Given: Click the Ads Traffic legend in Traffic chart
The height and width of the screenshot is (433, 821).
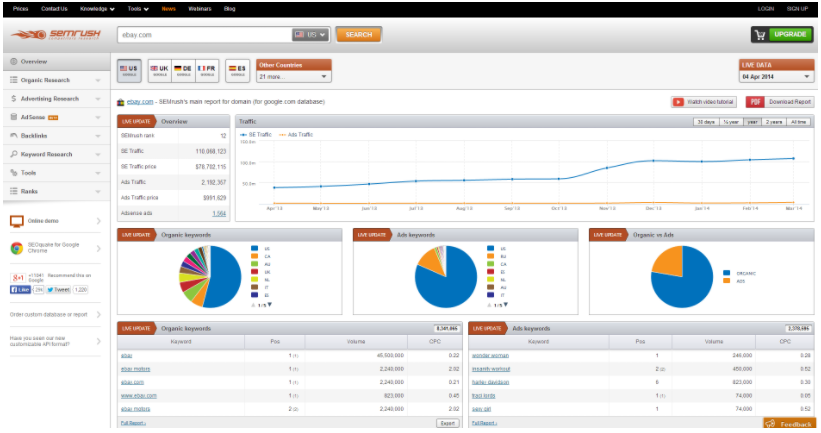Looking at the screenshot, I should tap(296, 135).
